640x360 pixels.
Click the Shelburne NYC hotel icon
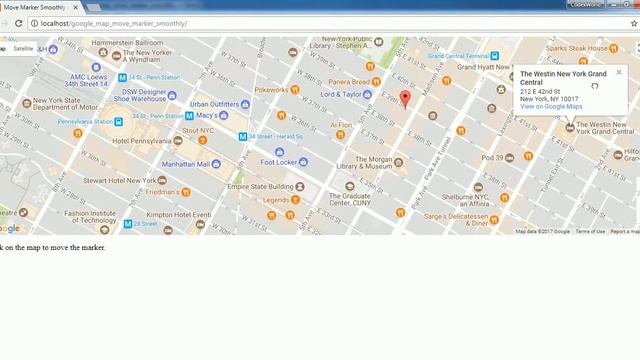(x=478, y=187)
